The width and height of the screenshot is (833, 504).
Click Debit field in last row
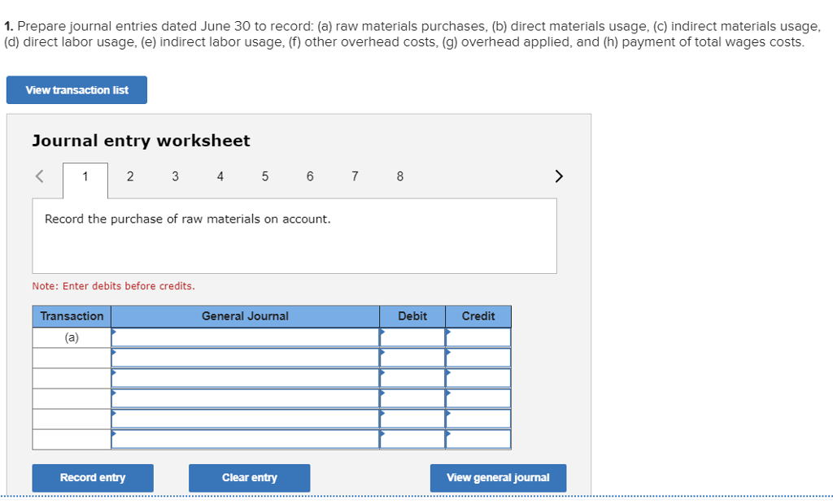point(412,440)
